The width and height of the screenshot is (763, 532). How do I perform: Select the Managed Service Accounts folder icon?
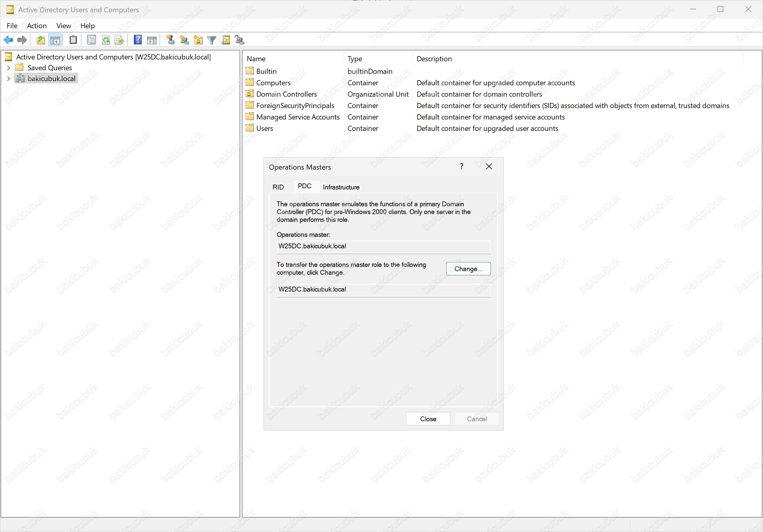click(x=250, y=116)
